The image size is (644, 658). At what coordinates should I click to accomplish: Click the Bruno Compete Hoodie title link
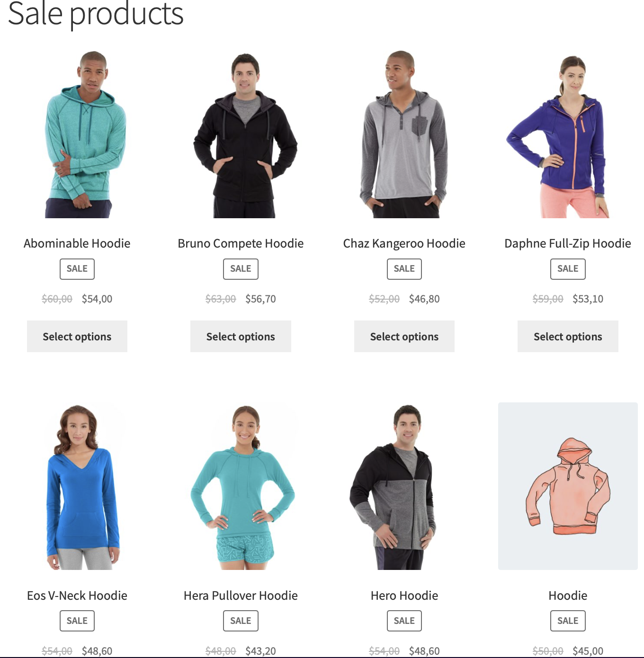click(241, 243)
